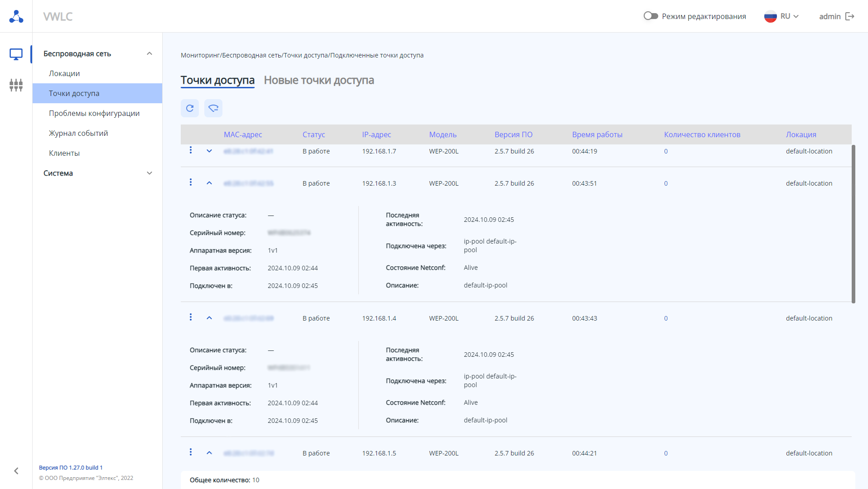The image size is (868, 489).
Task: Select Клиенты in the sidebar menu
Action: (x=64, y=153)
